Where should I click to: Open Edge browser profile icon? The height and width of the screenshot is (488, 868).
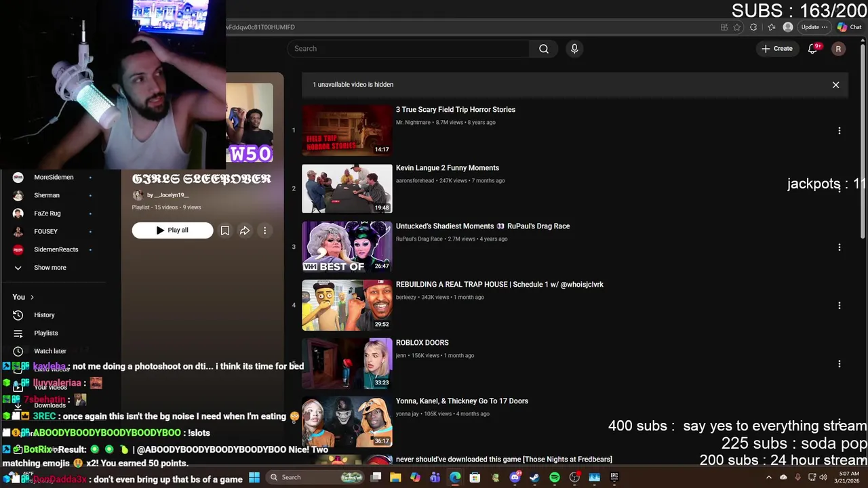coord(788,27)
